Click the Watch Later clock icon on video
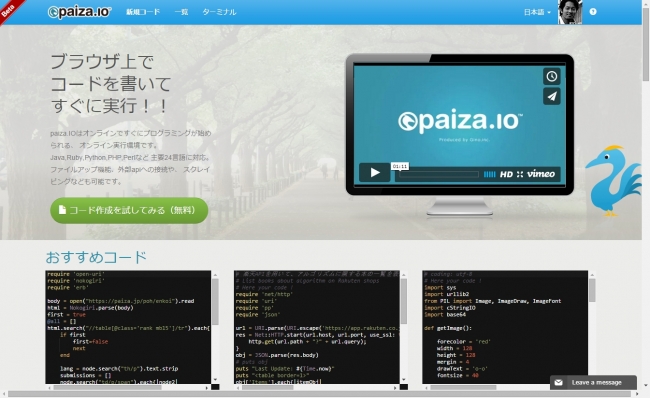650x398 pixels. [551, 76]
